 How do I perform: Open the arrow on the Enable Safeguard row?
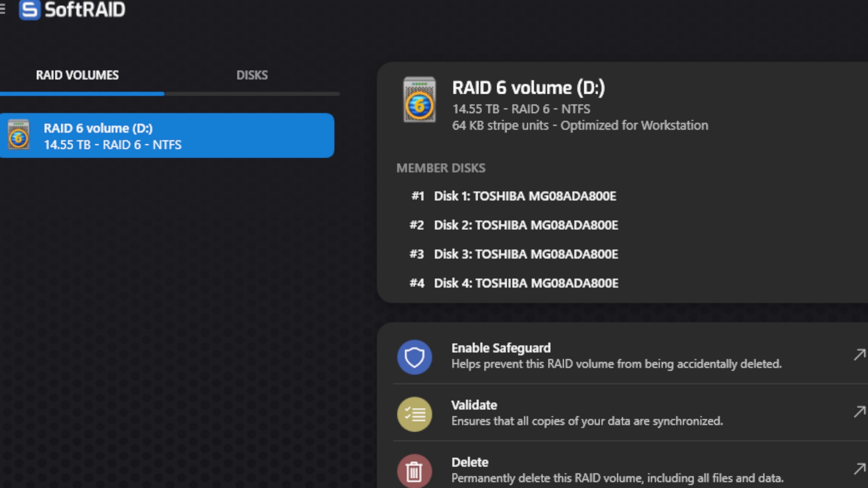pos(860,355)
